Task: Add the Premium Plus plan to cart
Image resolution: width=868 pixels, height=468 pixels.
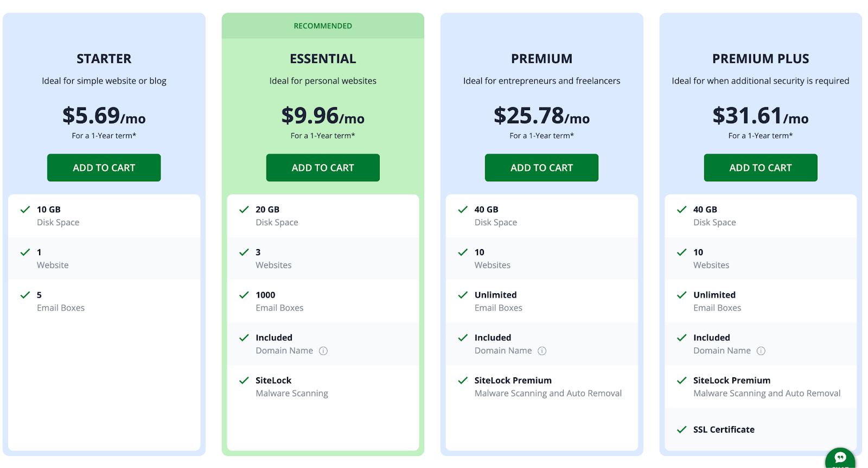Action: 761,168
